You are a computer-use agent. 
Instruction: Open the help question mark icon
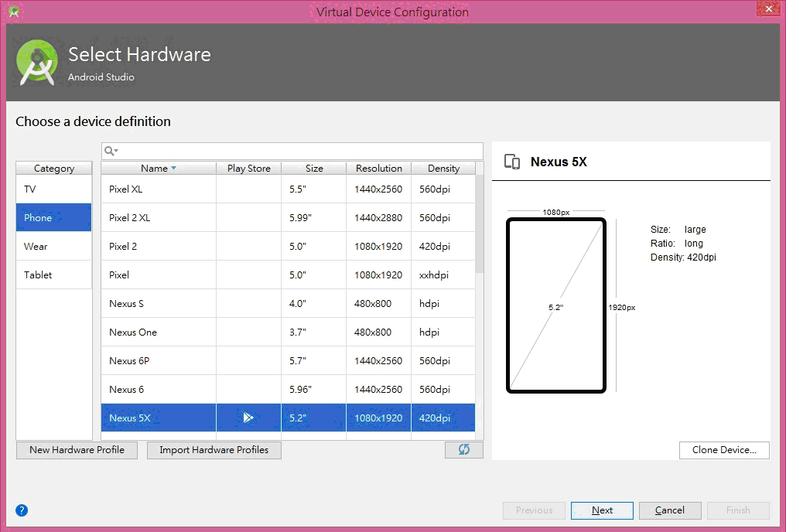[22, 510]
